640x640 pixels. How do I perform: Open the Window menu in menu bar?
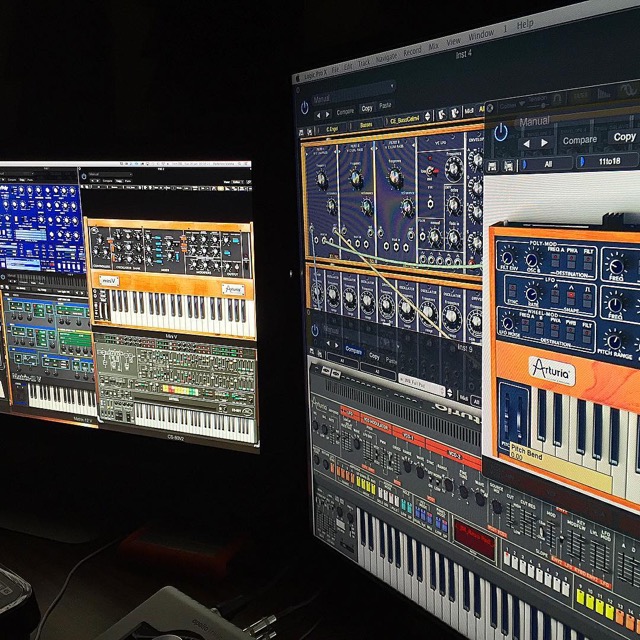pos(481,34)
